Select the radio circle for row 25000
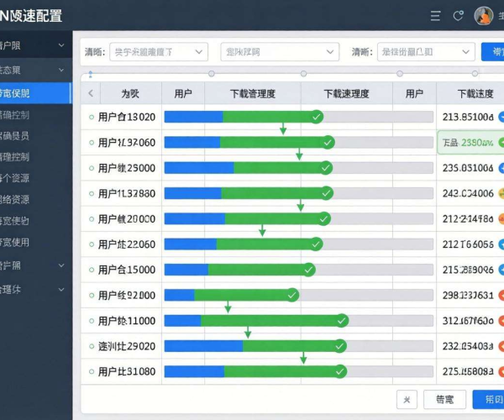The image size is (504, 420). pos(92,168)
